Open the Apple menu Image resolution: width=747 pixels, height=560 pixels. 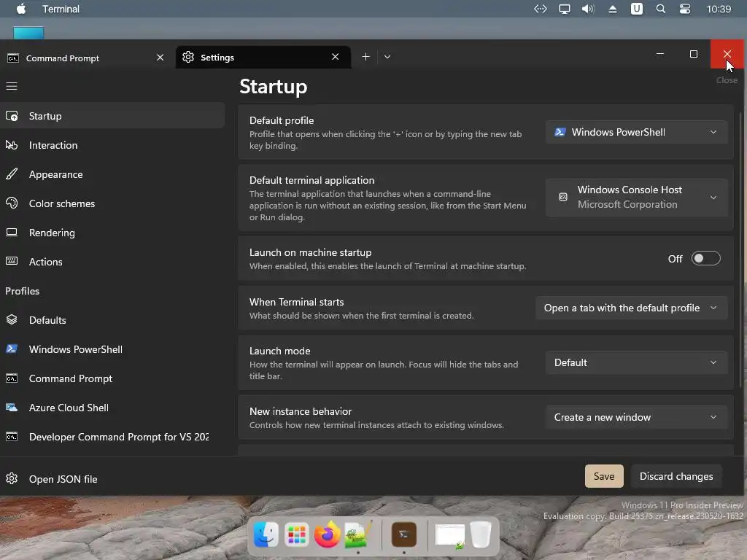coord(21,9)
